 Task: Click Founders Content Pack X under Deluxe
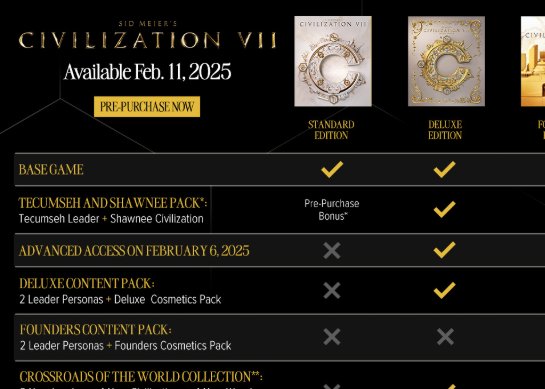tap(445, 337)
